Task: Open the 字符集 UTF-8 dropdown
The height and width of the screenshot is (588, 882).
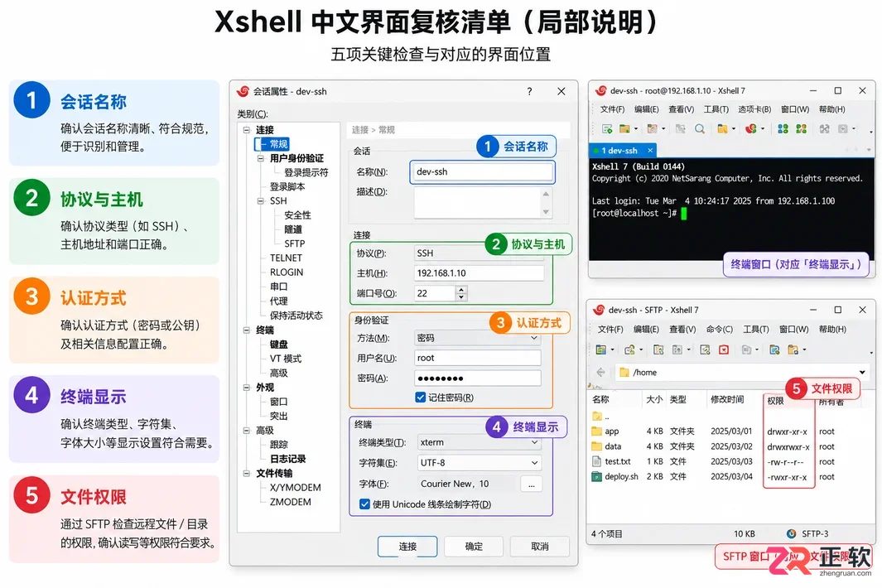Action: (x=534, y=462)
